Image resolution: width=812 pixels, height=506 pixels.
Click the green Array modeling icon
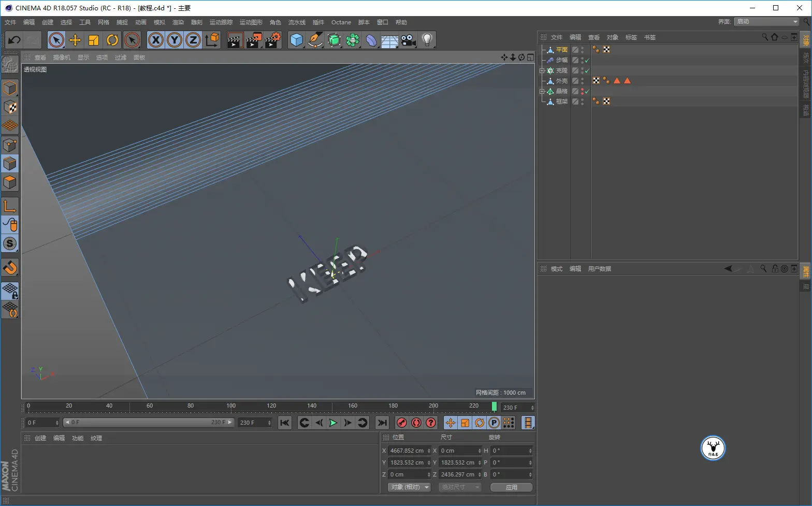coord(353,40)
